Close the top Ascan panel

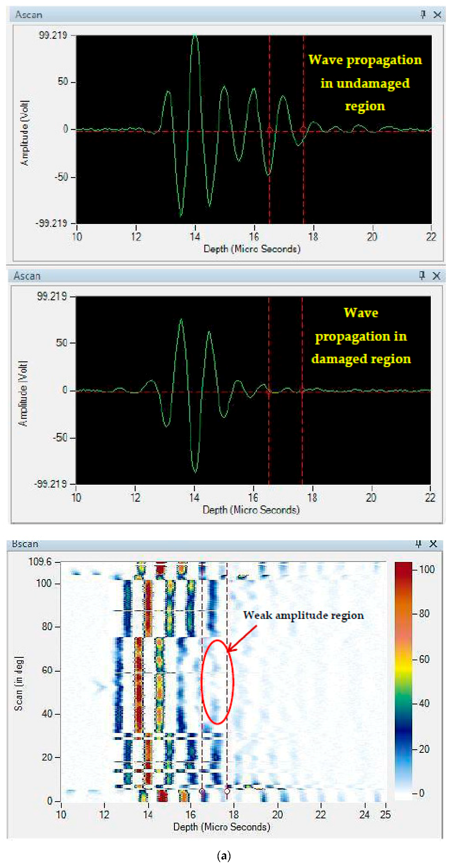click(437, 15)
